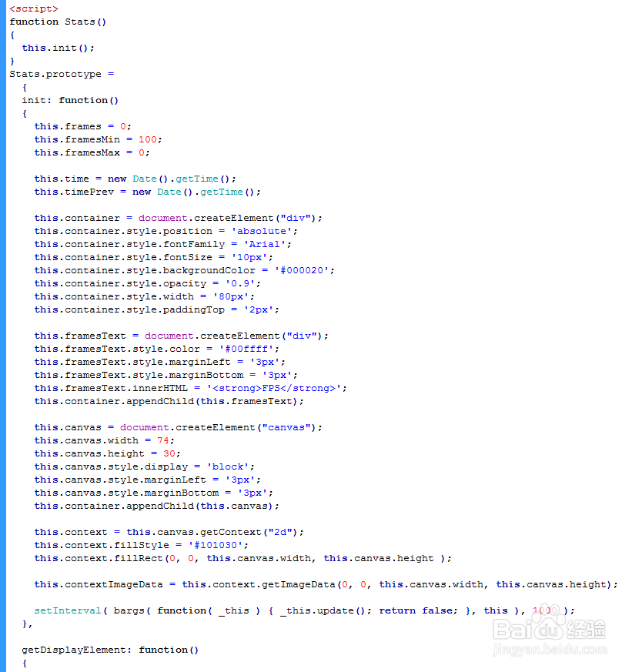Click the 'init: function()' line

click(70, 100)
